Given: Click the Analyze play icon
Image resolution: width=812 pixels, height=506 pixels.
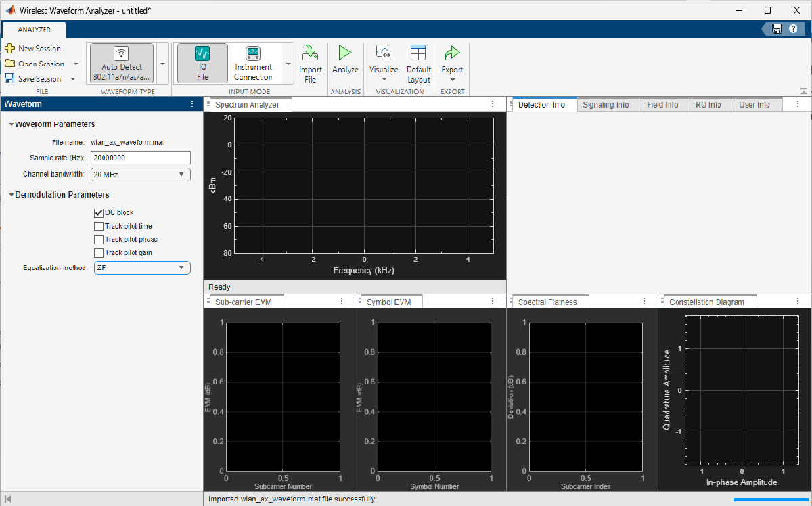Looking at the screenshot, I should pos(345,53).
